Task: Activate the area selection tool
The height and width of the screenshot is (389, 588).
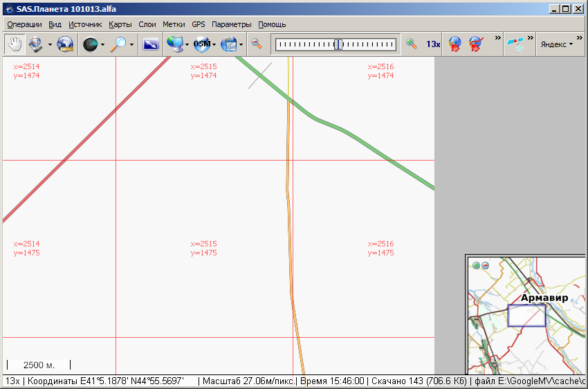Action: click(x=35, y=44)
